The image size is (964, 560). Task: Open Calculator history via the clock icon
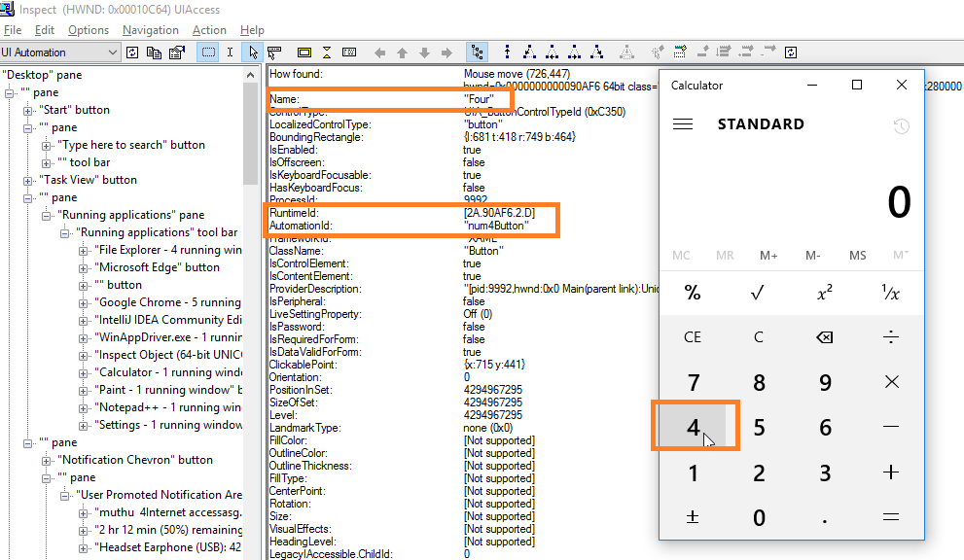pos(901,126)
